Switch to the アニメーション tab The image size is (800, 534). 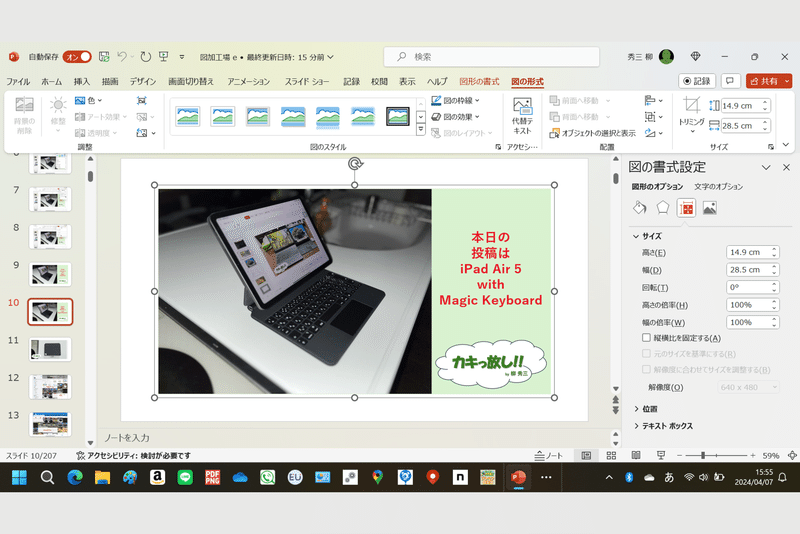248,82
